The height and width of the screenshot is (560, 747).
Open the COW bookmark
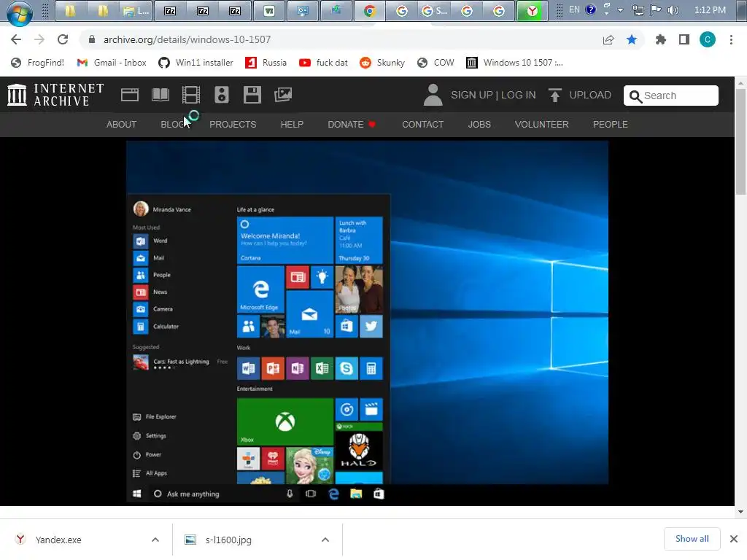[436, 63]
